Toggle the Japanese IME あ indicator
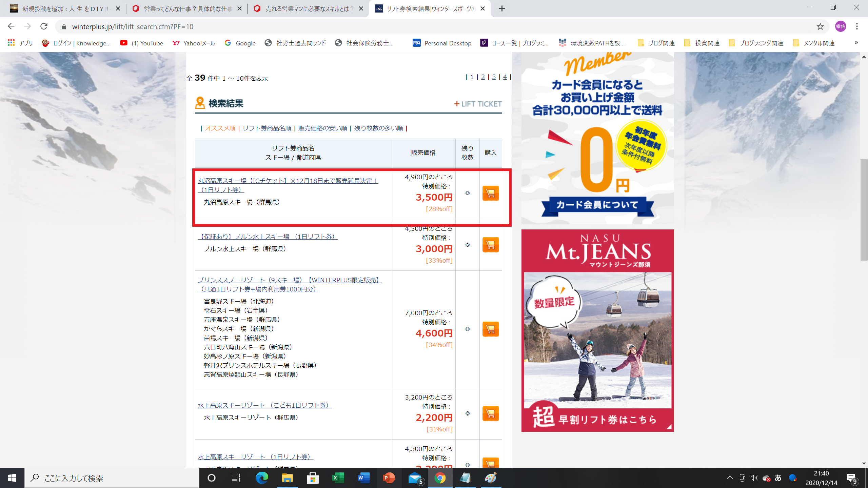Screen dimensions: 868x488 pos(778,478)
